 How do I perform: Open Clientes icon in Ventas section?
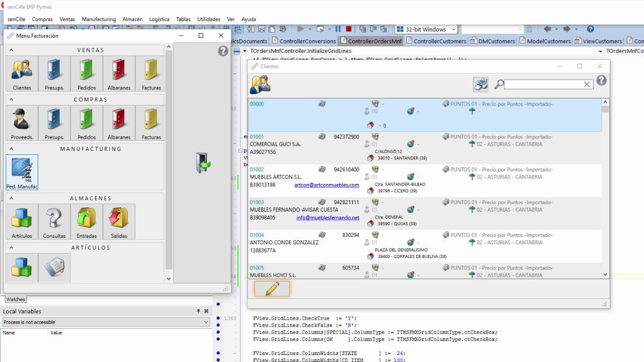coord(22,73)
